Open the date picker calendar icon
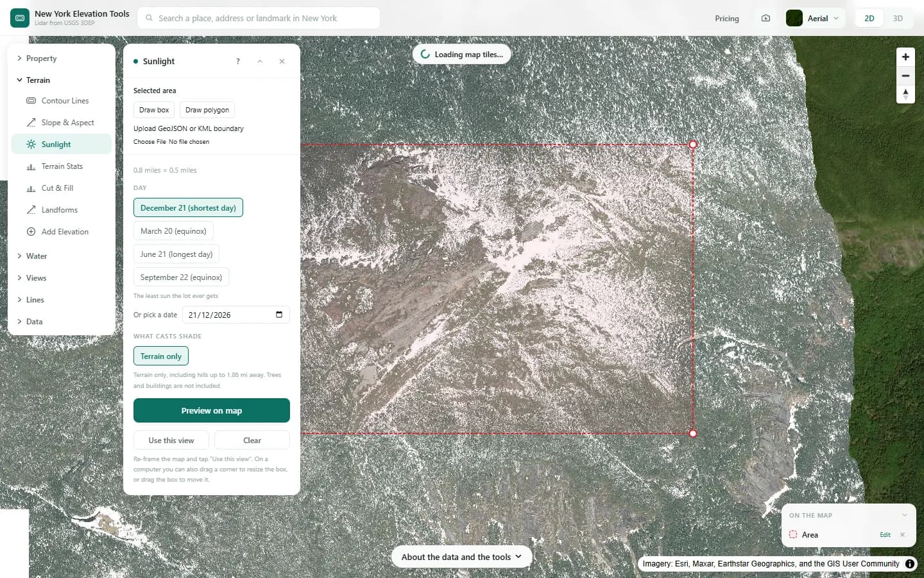 pyautogui.click(x=279, y=315)
